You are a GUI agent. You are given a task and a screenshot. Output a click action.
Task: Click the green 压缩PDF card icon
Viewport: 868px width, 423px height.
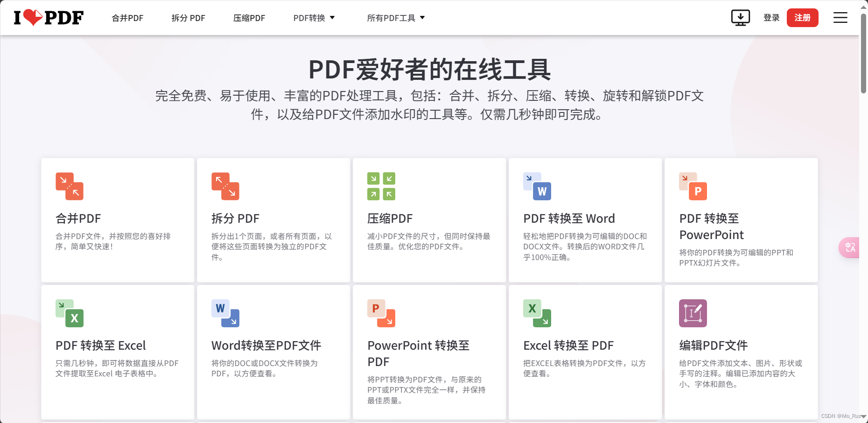pyautogui.click(x=381, y=186)
